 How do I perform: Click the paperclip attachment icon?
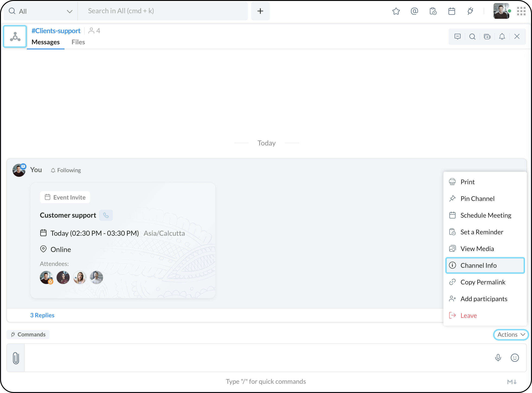[x=16, y=358]
